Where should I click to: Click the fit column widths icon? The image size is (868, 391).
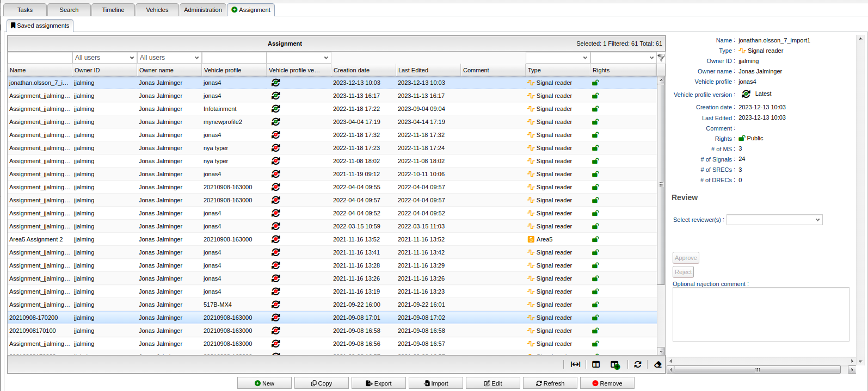coord(575,364)
